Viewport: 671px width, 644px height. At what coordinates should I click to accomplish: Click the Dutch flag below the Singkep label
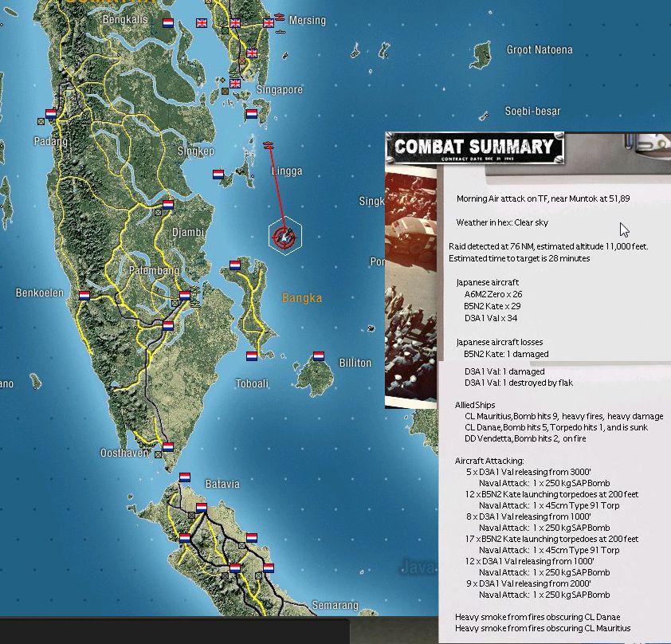click(x=218, y=175)
